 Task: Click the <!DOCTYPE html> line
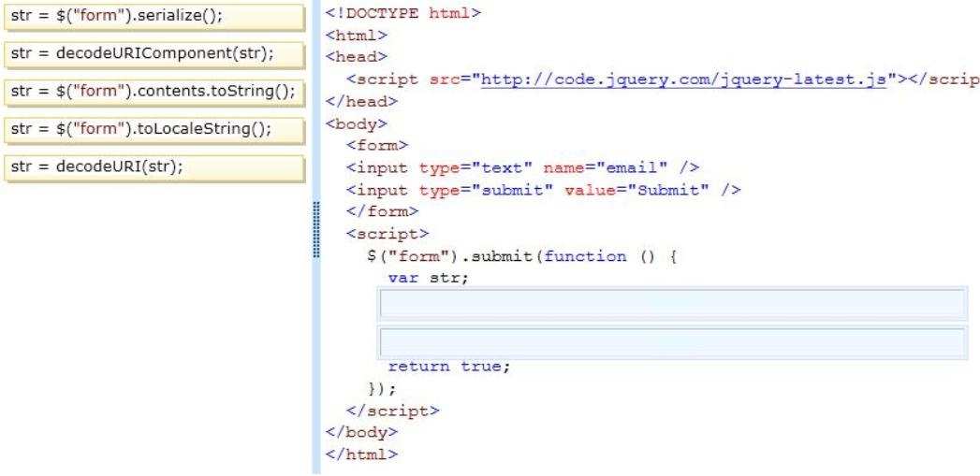coord(403,12)
